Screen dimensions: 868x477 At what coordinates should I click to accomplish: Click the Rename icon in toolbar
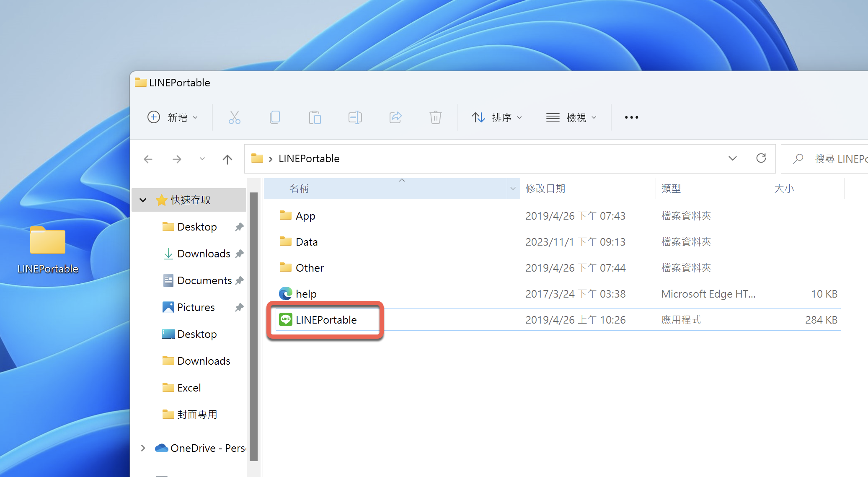(x=355, y=117)
